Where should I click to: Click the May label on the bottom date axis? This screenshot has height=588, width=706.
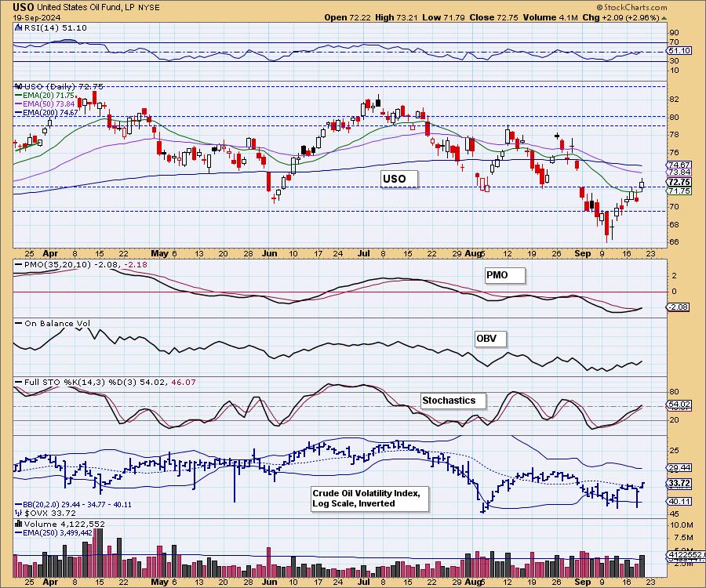coord(160,581)
